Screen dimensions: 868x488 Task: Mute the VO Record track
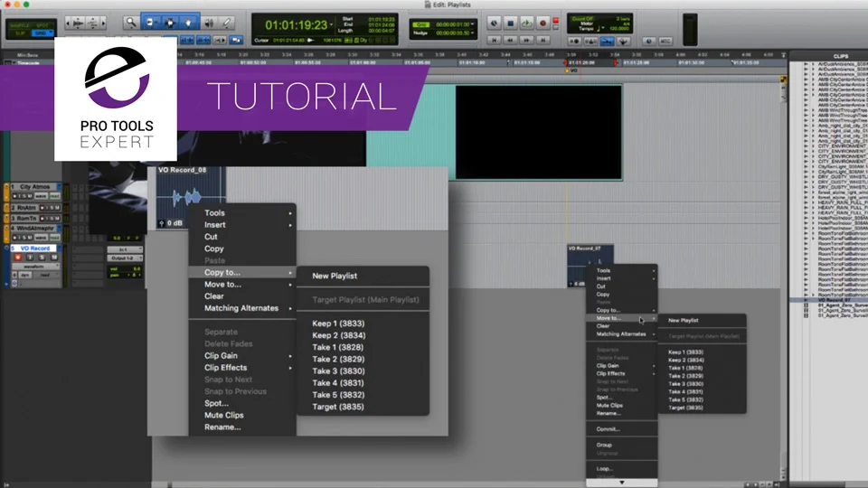(53, 258)
